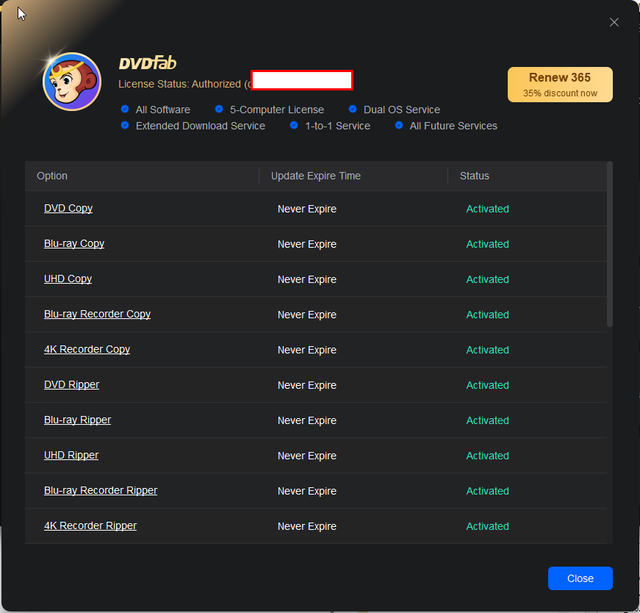Click the blue check next to Extended Download Service
This screenshot has height=613, width=640.
125,125
